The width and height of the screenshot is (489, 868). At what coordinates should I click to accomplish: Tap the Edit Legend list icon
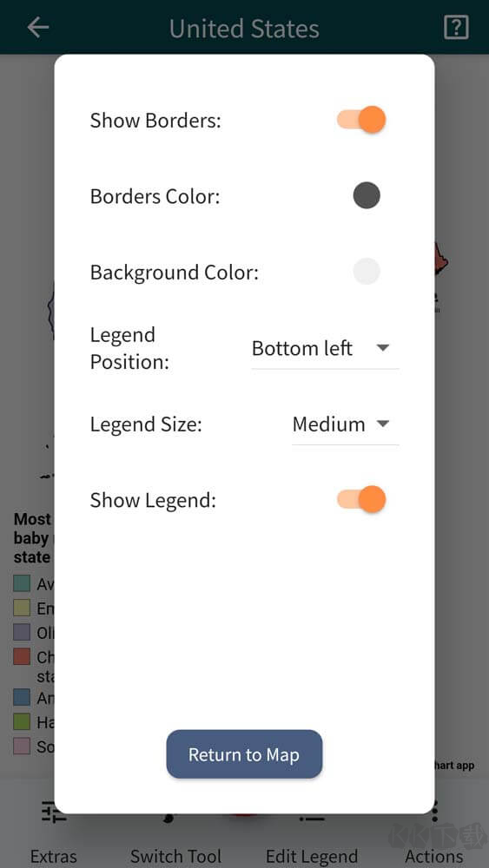click(312, 817)
